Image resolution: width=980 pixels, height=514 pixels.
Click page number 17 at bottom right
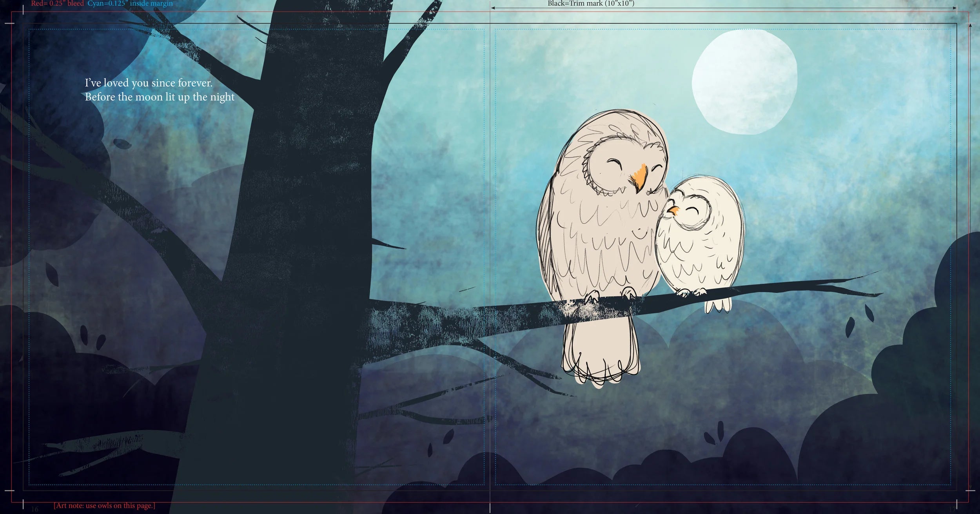(953, 509)
